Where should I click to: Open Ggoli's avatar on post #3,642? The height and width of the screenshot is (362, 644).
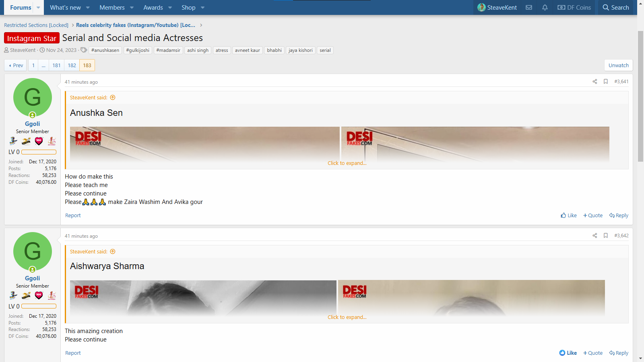click(x=33, y=251)
